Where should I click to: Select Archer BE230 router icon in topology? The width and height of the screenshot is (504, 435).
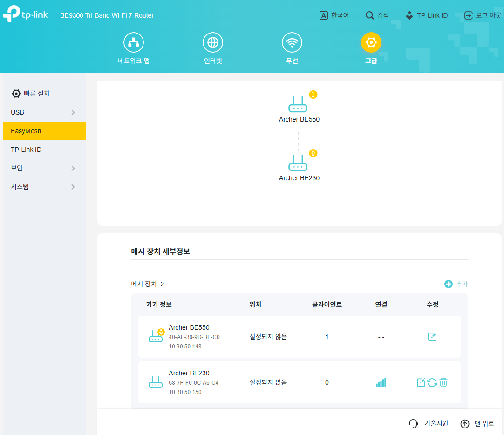pos(298,163)
